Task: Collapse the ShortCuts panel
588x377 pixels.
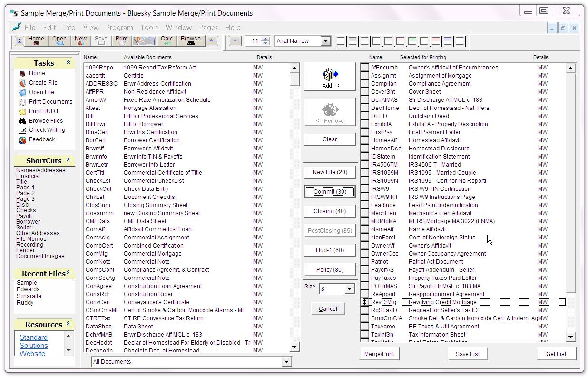Action: (68, 160)
